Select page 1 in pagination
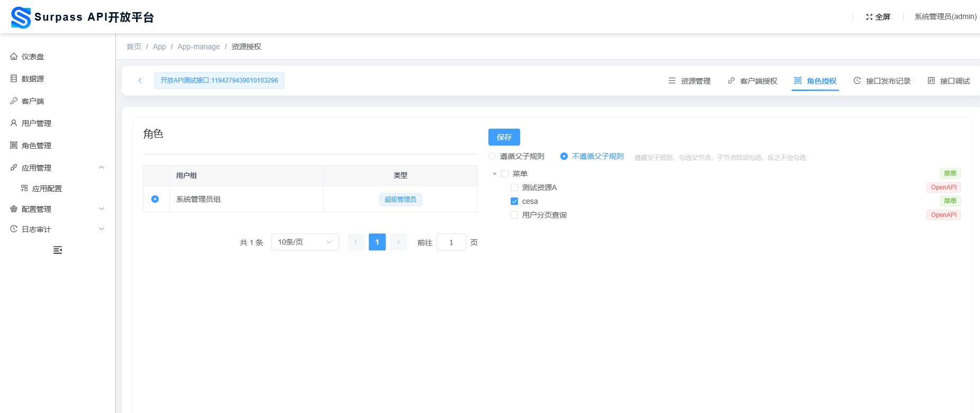Screen dimensions: 980x413 (377, 242)
